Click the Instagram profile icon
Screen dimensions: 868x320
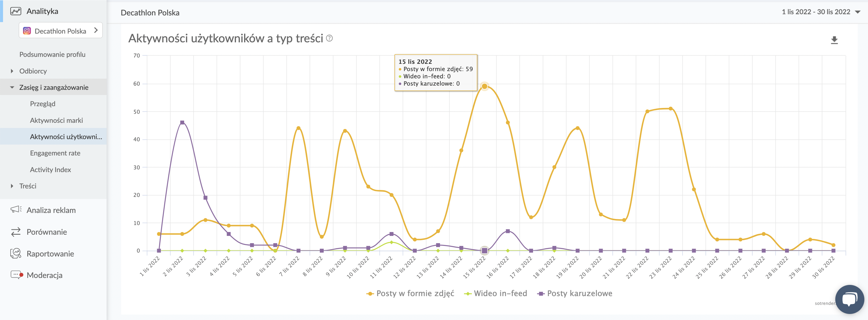coord(27,31)
